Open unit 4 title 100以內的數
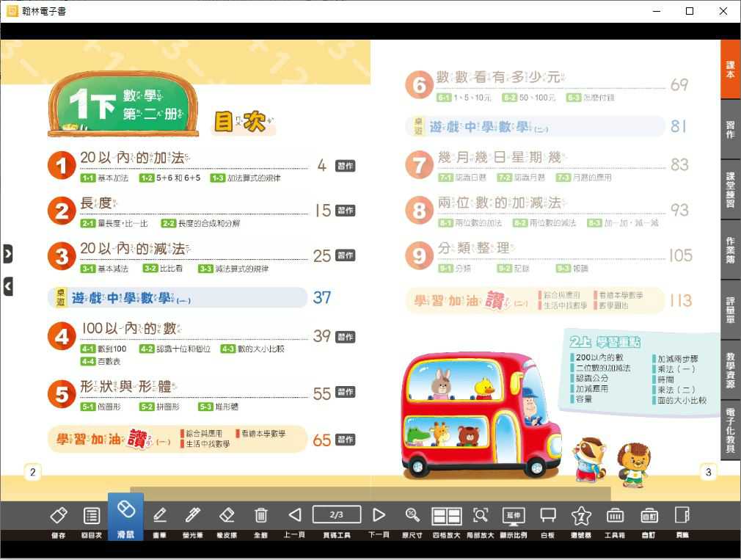The image size is (741, 560). click(131, 328)
